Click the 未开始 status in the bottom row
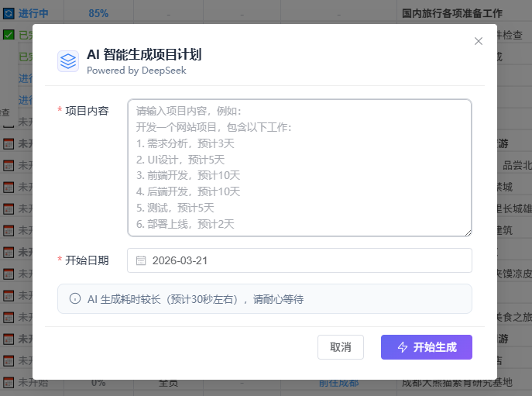Screen dimensions: 532x396 click(34, 382)
